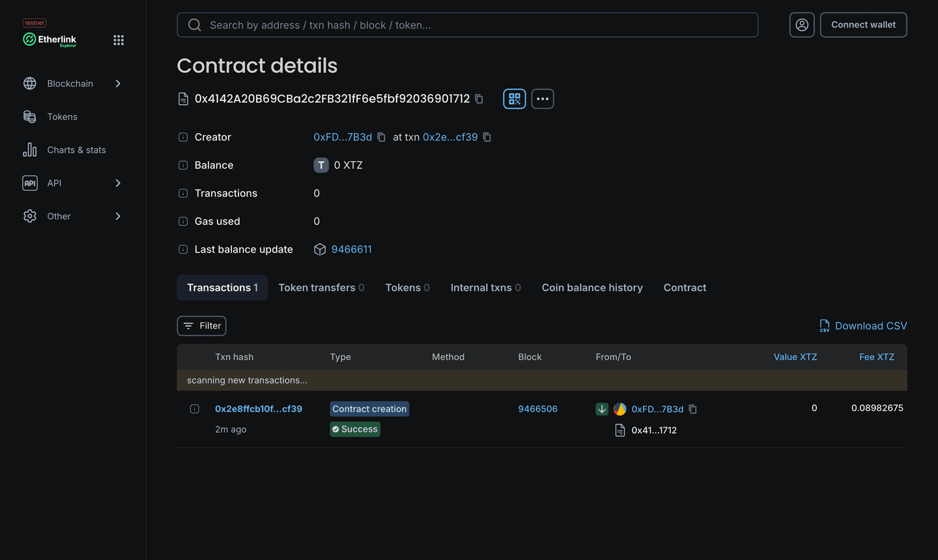Image resolution: width=938 pixels, height=560 pixels.
Task: Click the Other gear icon in the sidebar
Action: point(30,216)
